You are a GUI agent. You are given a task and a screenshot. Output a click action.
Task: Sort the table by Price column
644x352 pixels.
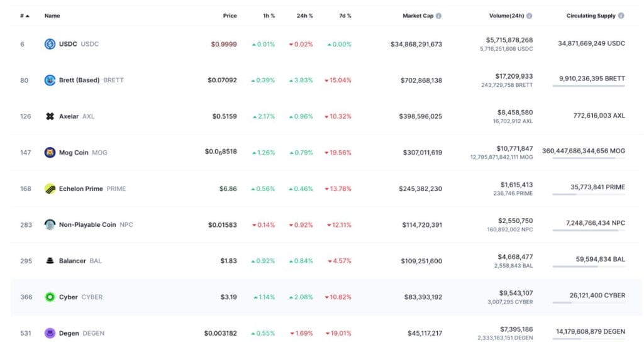click(230, 16)
